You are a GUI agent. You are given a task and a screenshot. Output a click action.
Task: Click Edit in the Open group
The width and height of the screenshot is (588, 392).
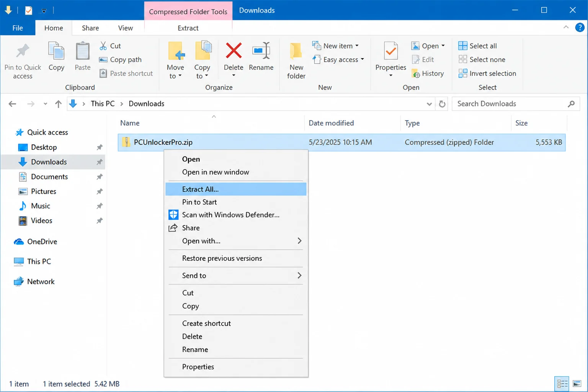click(x=423, y=60)
